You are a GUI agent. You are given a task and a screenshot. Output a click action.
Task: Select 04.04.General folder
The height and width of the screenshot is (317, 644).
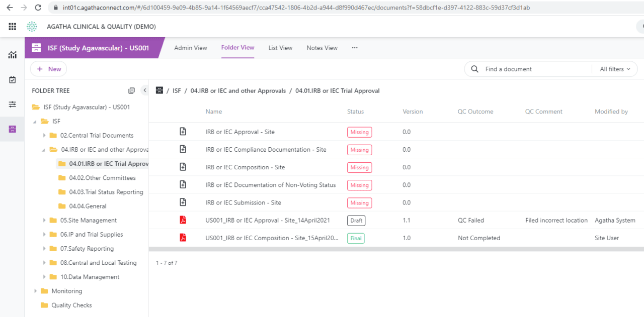tap(88, 206)
